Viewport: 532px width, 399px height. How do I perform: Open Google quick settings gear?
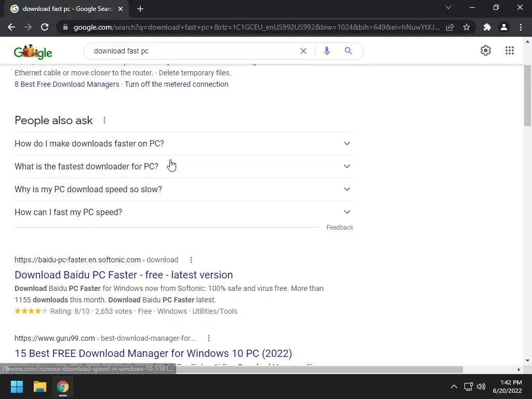pos(486,50)
